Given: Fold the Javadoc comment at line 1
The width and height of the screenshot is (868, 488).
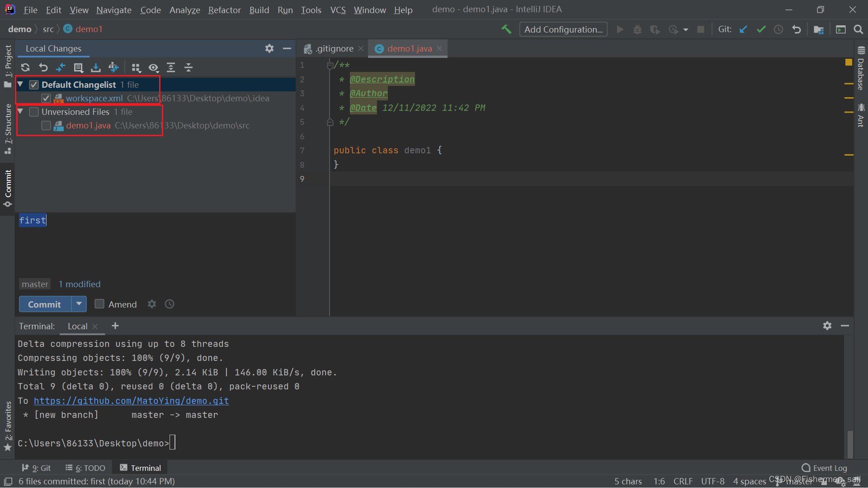Looking at the screenshot, I should point(330,66).
